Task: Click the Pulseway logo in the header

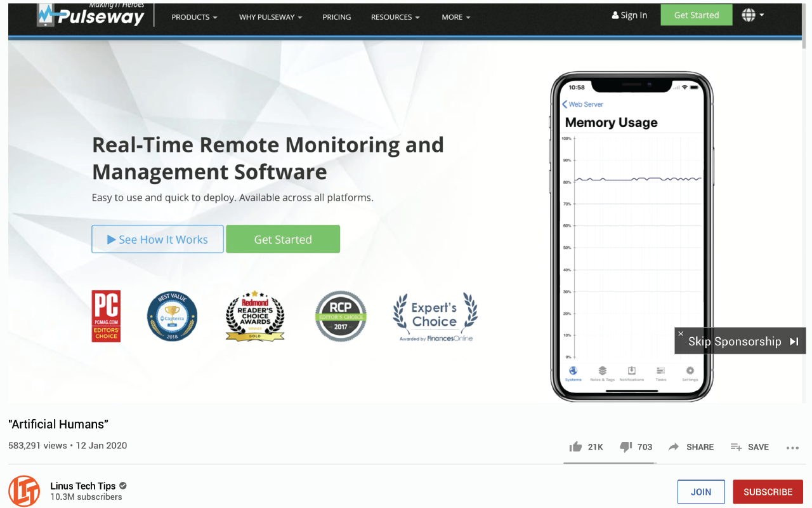Action: click(x=91, y=15)
